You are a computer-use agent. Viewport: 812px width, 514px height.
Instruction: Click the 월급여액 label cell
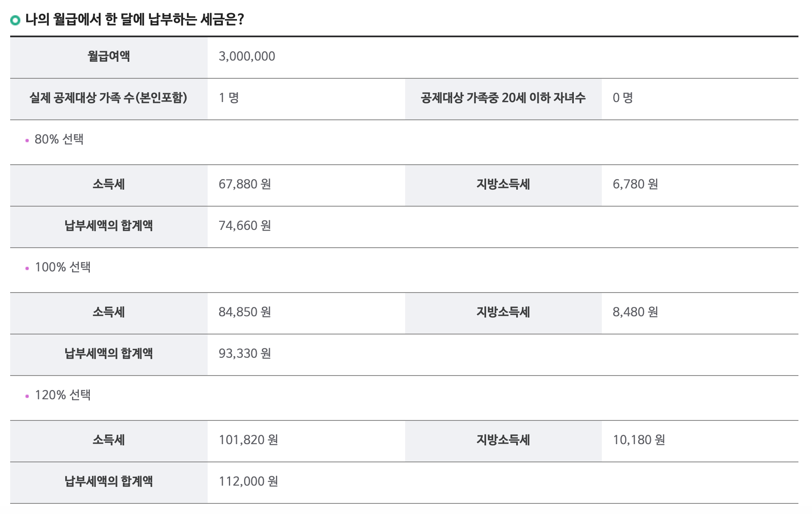(109, 57)
